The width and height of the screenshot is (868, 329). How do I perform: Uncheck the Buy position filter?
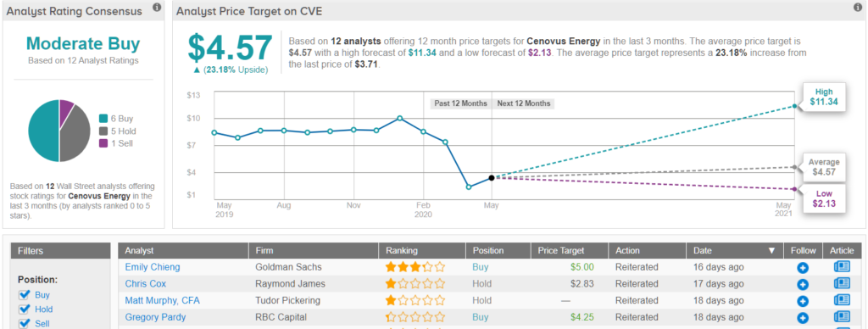coord(23,295)
